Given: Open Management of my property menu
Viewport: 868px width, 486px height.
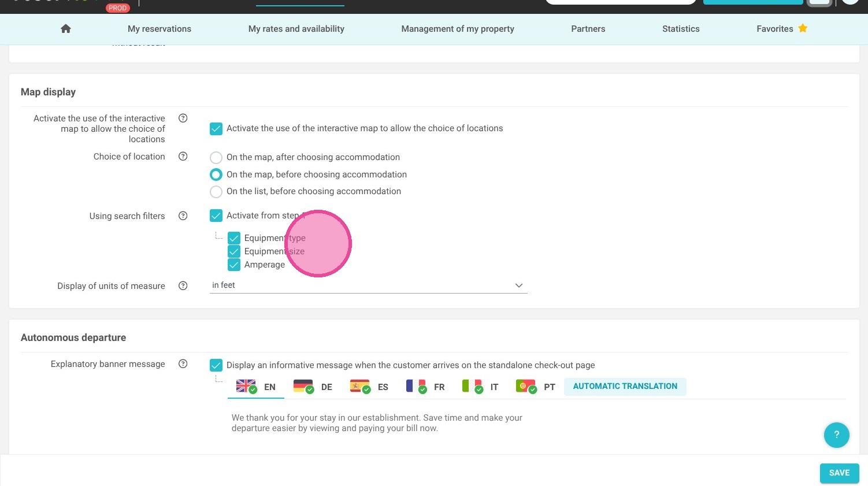Looking at the screenshot, I should pos(458,29).
